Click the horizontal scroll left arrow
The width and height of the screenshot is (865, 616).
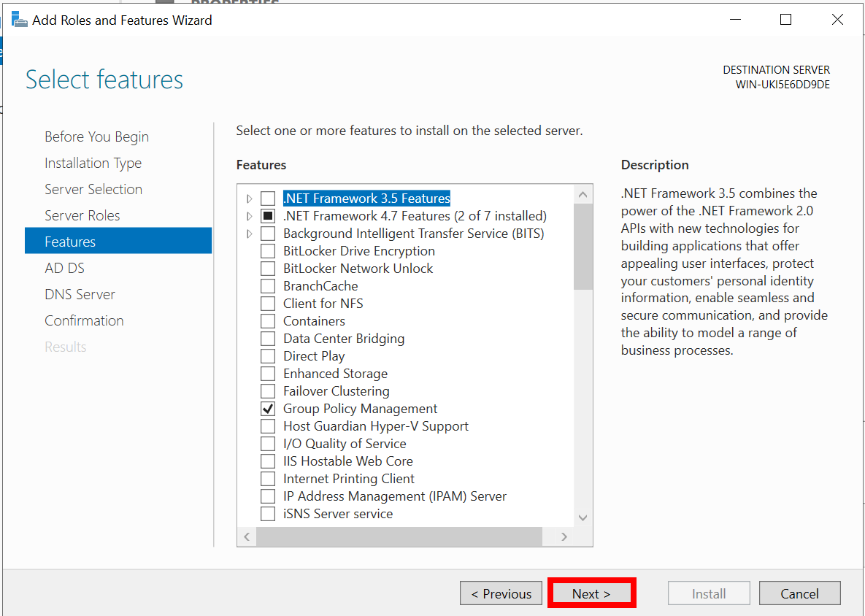click(x=247, y=536)
